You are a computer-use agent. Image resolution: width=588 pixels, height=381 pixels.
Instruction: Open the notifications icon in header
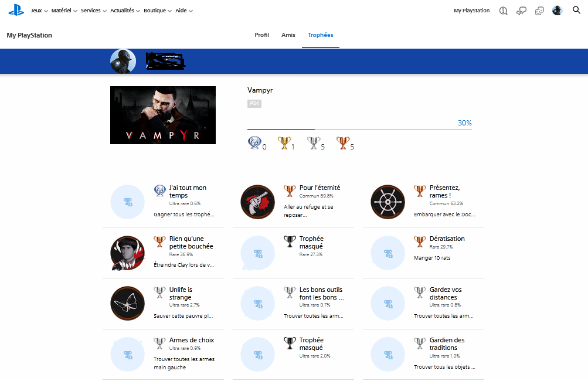pyautogui.click(x=503, y=11)
